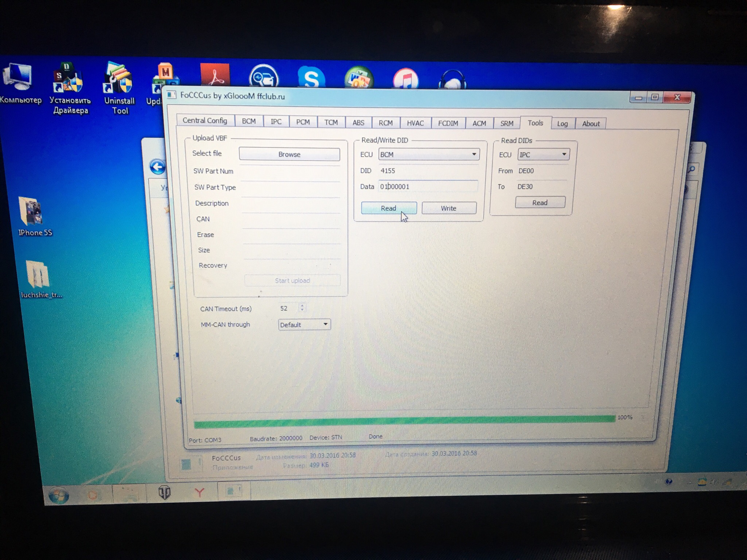Click the help icon in system tray
Screen dimensions: 747x560
668,481
